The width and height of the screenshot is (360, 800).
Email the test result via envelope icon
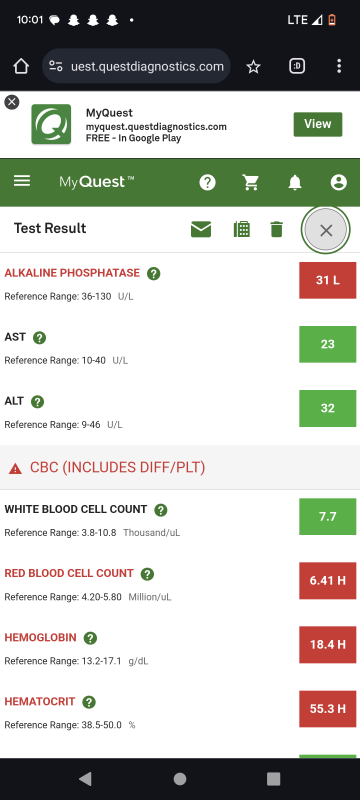point(201,230)
